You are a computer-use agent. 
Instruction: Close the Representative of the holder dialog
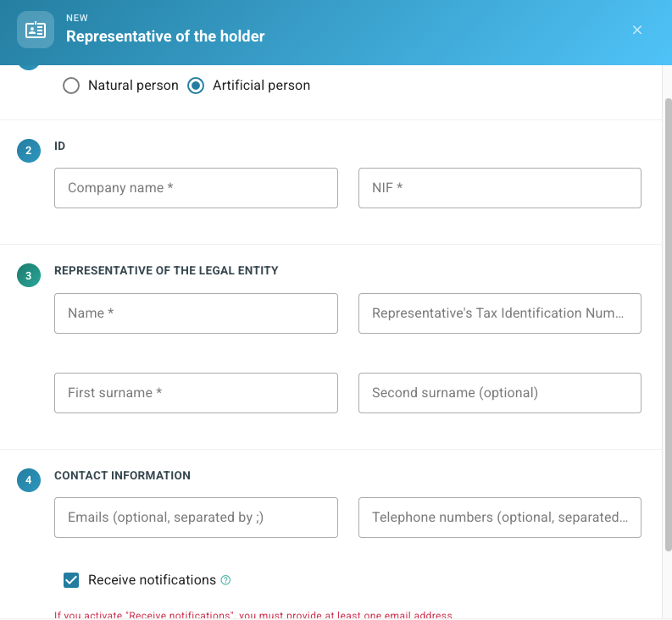click(637, 30)
